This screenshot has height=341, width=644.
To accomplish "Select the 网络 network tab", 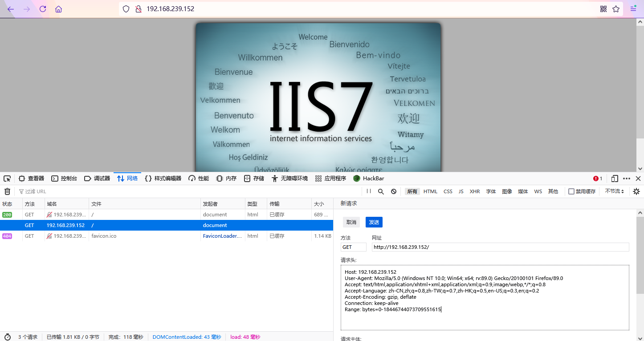I will coord(127,179).
